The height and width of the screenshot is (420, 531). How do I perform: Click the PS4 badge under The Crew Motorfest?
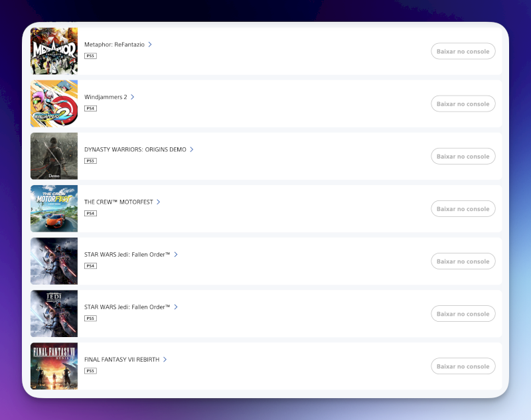tap(90, 213)
